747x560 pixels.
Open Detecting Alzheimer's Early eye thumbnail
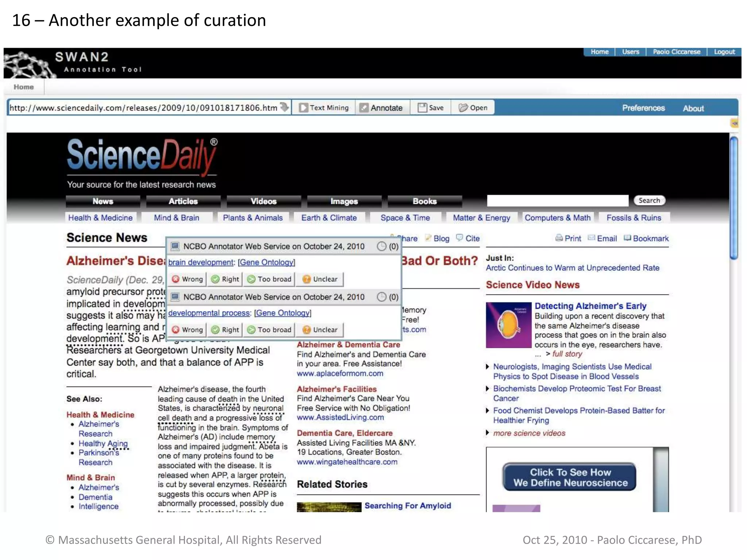tap(508, 325)
